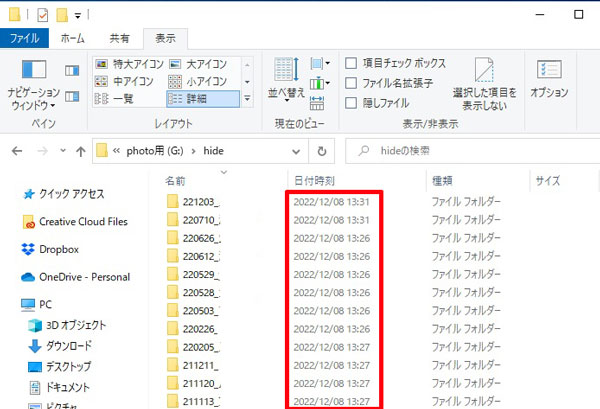Switch to the Home (ホーム) ribbon tab
Image resolution: width=600 pixels, height=409 pixels.
[73, 38]
